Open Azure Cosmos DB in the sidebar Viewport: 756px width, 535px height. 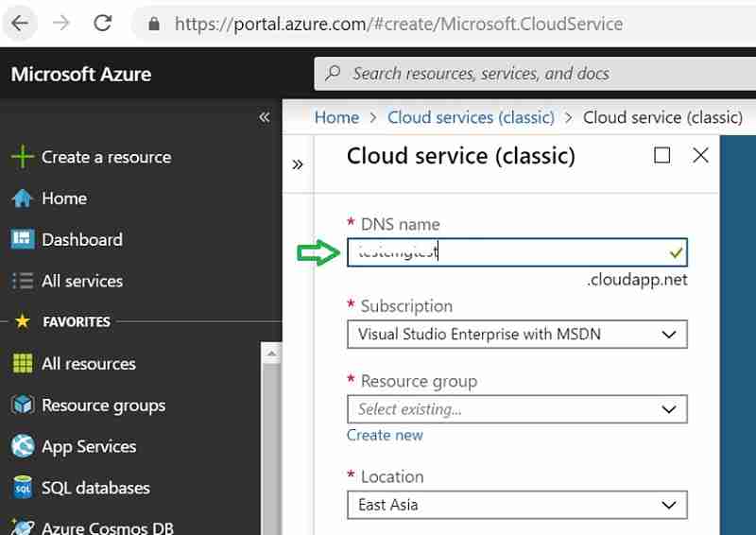click(x=108, y=527)
